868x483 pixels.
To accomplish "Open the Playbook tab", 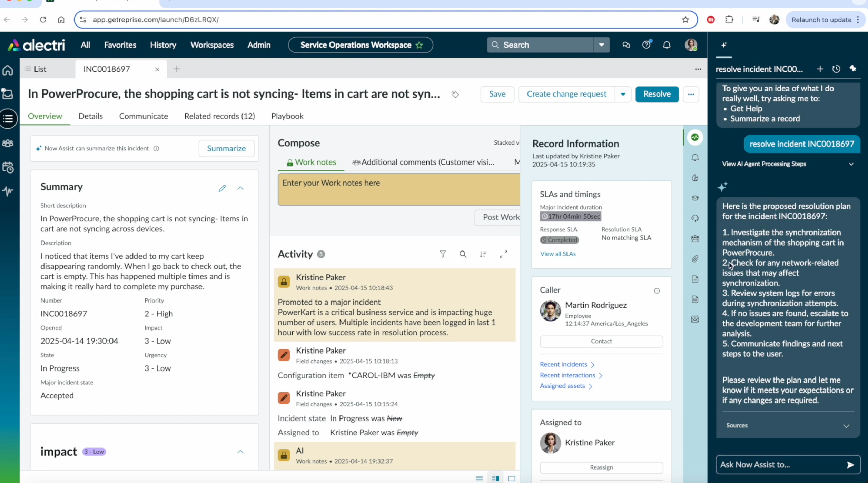I will (287, 116).
